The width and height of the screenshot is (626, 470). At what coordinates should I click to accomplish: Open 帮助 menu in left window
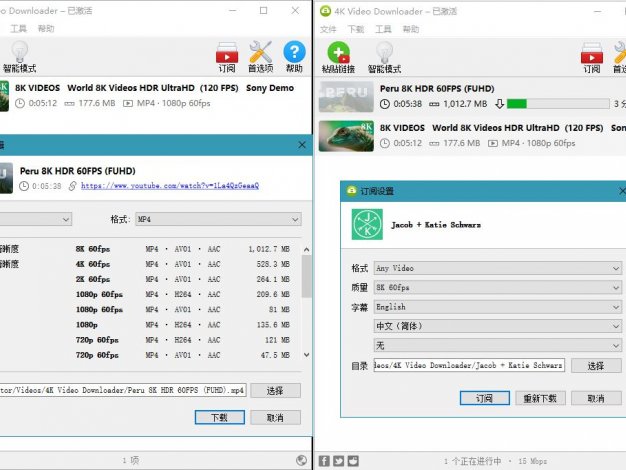pyautogui.click(x=46, y=28)
